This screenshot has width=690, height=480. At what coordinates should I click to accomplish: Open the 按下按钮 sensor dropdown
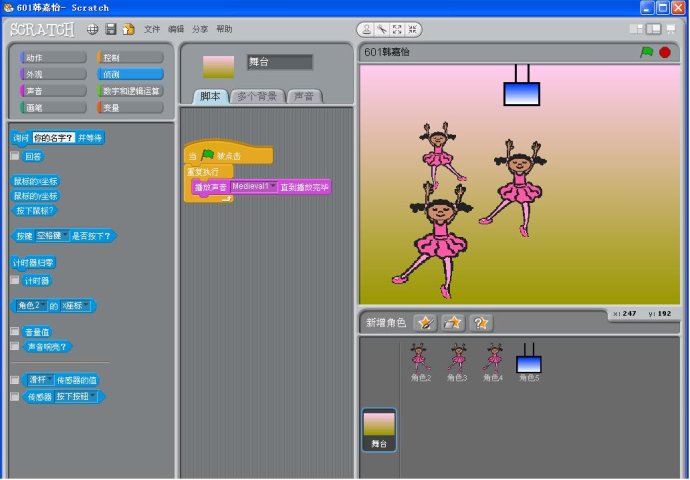click(76, 396)
